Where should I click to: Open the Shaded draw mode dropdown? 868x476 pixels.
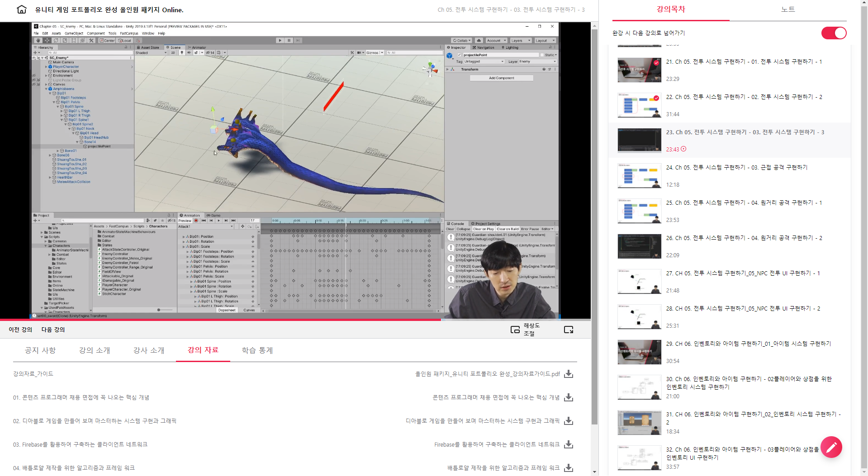[151, 52]
